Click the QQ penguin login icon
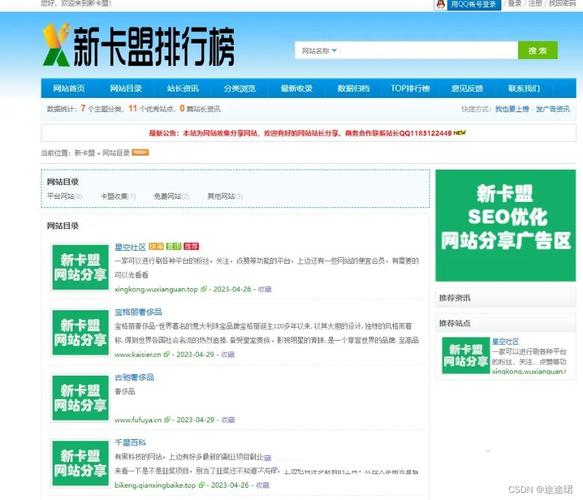 tap(441, 4)
